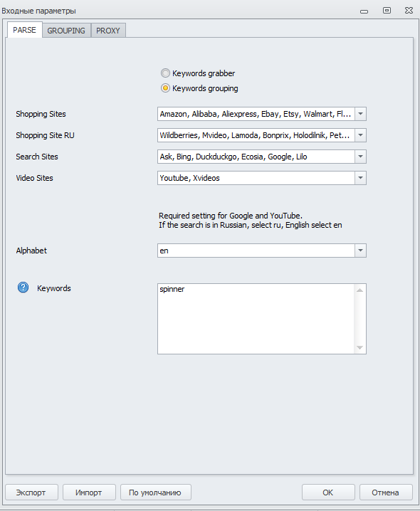Click the Импорт button

click(89, 492)
